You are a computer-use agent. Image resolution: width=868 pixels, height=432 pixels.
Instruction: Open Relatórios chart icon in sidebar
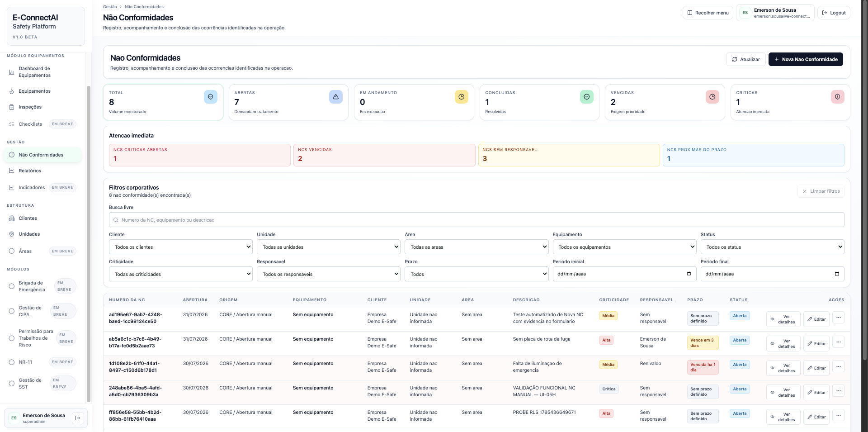[12, 171]
